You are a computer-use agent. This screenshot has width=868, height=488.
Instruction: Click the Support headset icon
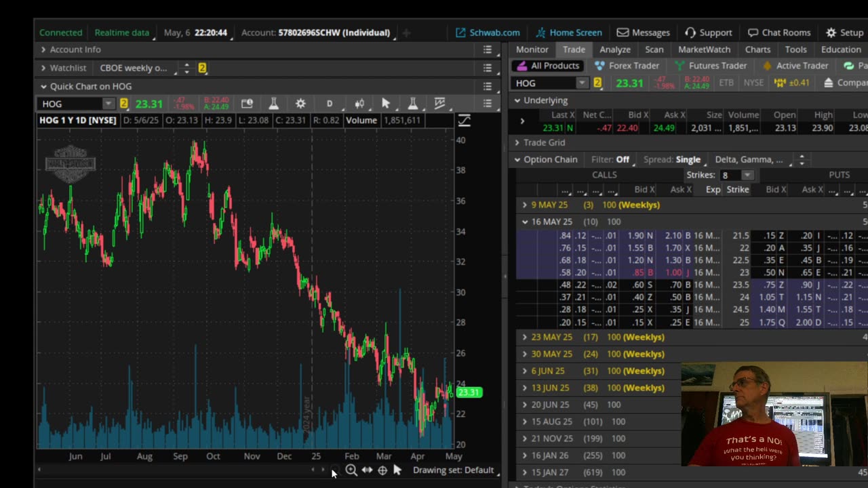(x=690, y=33)
